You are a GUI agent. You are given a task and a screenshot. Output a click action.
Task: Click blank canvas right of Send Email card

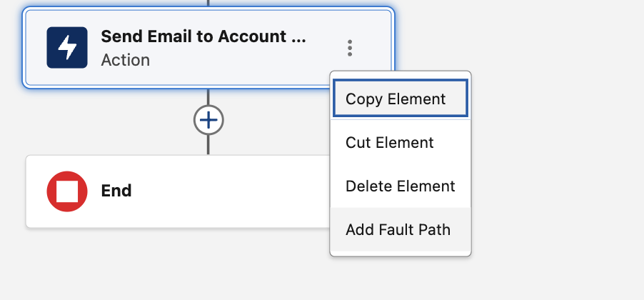514,43
